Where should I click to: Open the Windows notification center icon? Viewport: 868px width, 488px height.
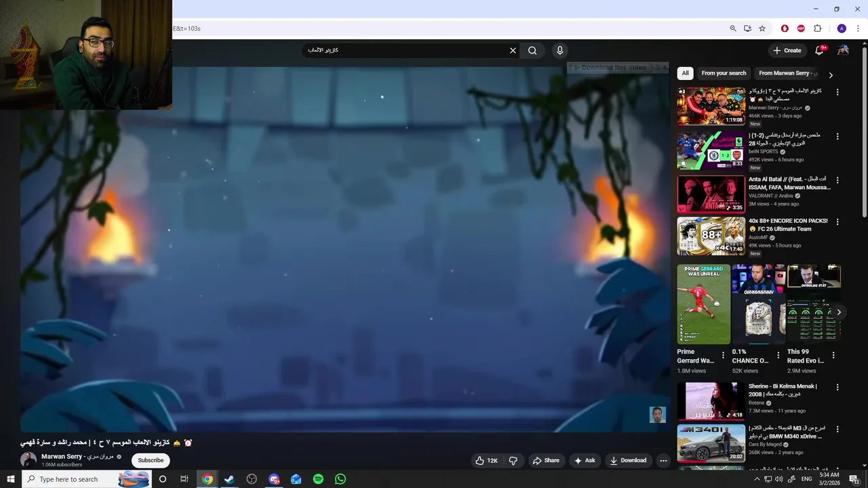click(854, 479)
